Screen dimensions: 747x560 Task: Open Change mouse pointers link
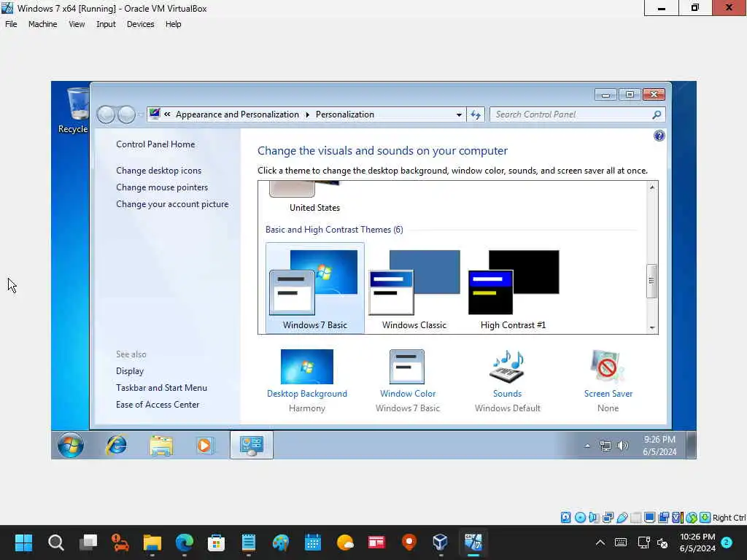pyautogui.click(x=162, y=187)
